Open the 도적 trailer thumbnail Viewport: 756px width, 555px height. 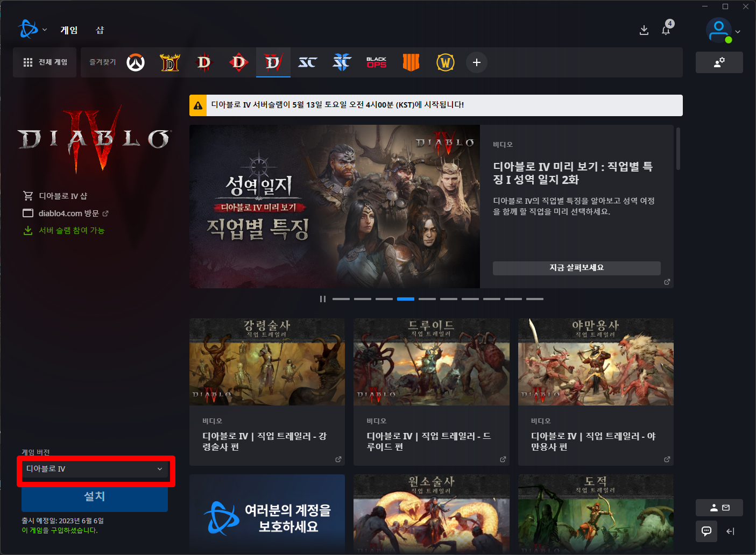click(x=596, y=514)
